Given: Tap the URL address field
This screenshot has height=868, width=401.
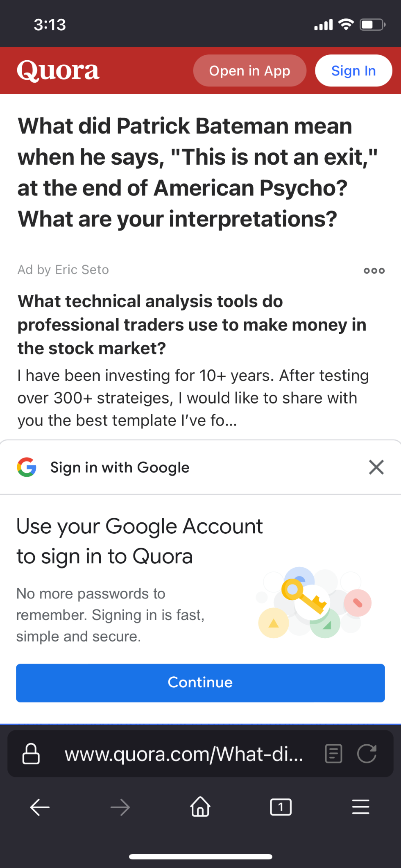Looking at the screenshot, I should (184, 754).
